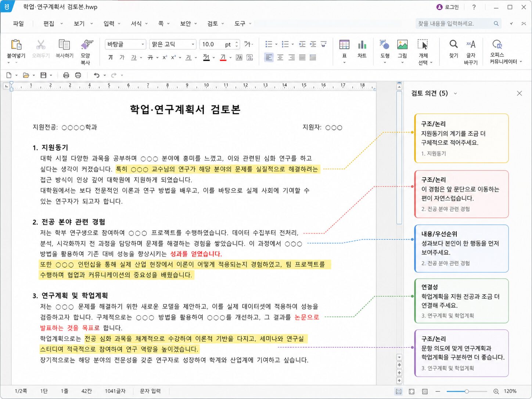Viewport: 532px width, 399px height.
Task: Select the blue 내용/우선순위 comment card
Action: click(x=461, y=248)
